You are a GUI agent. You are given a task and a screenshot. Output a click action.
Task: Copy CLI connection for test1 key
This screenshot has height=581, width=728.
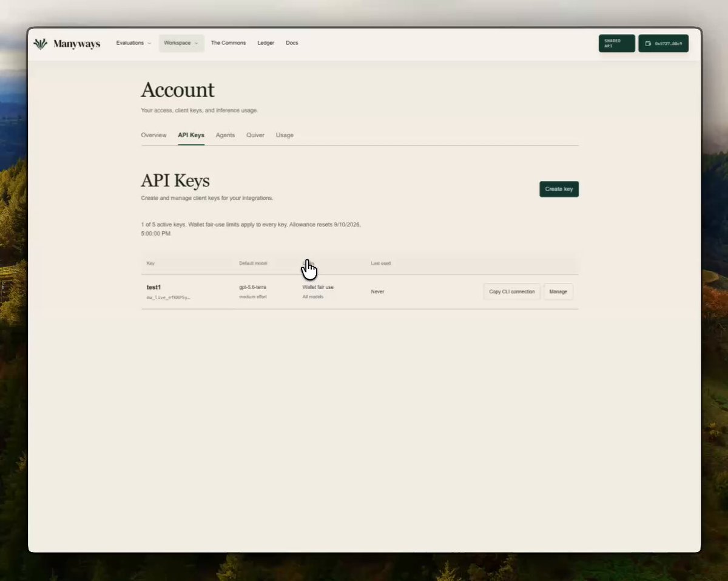512,291
